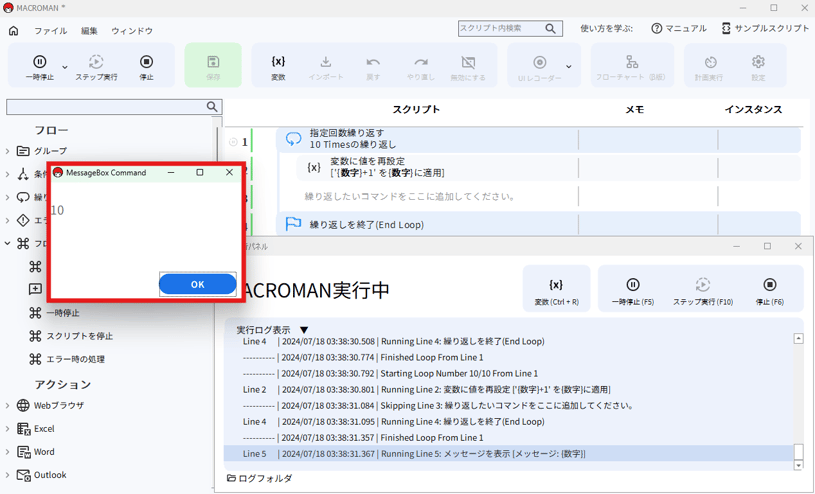
Task: Click the log scrollbar down arrow
Action: click(x=798, y=466)
